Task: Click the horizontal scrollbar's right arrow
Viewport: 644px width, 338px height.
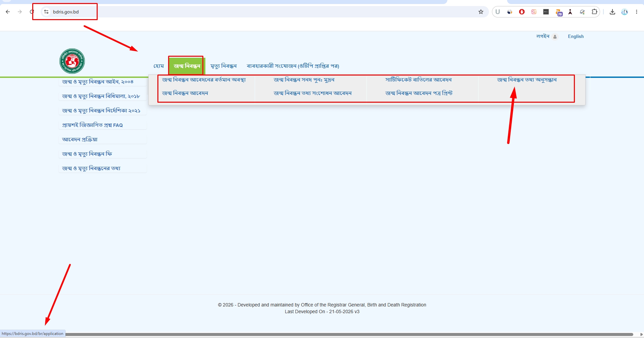Action: point(641,334)
